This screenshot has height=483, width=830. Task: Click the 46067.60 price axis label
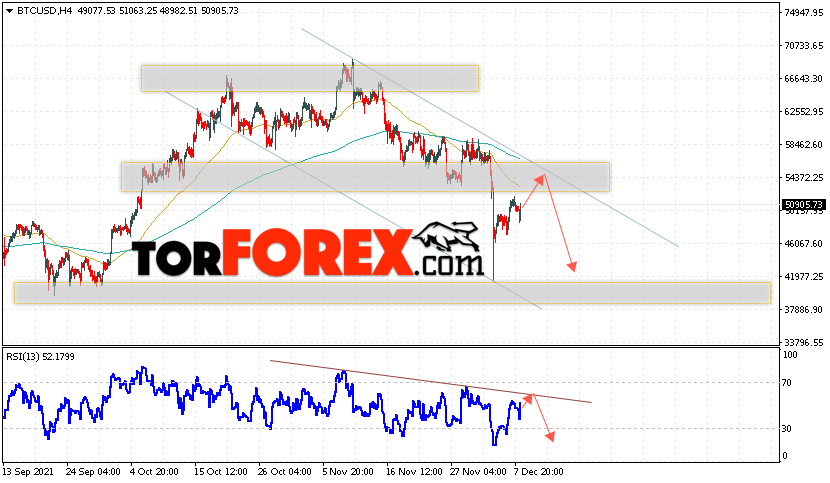[804, 244]
